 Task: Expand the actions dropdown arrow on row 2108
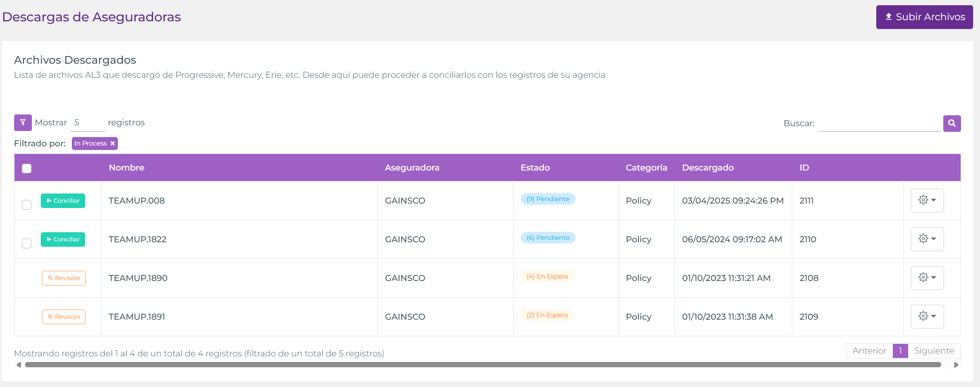(x=933, y=277)
